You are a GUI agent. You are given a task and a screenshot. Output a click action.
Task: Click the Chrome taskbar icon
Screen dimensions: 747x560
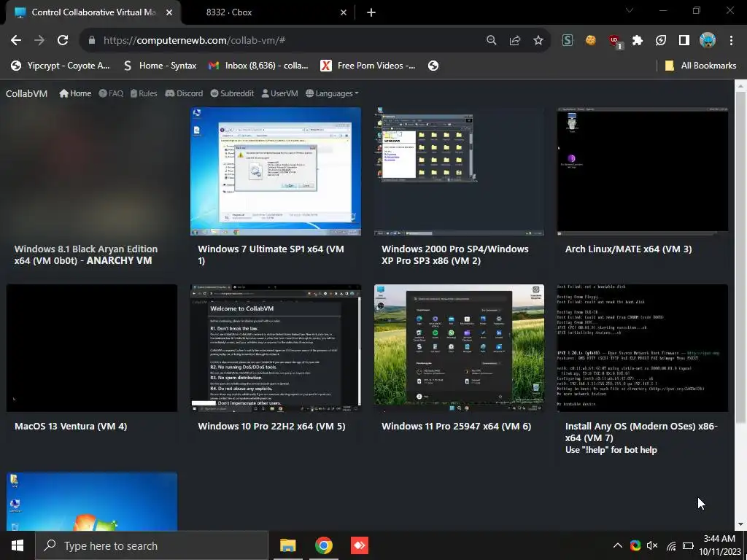click(x=323, y=545)
